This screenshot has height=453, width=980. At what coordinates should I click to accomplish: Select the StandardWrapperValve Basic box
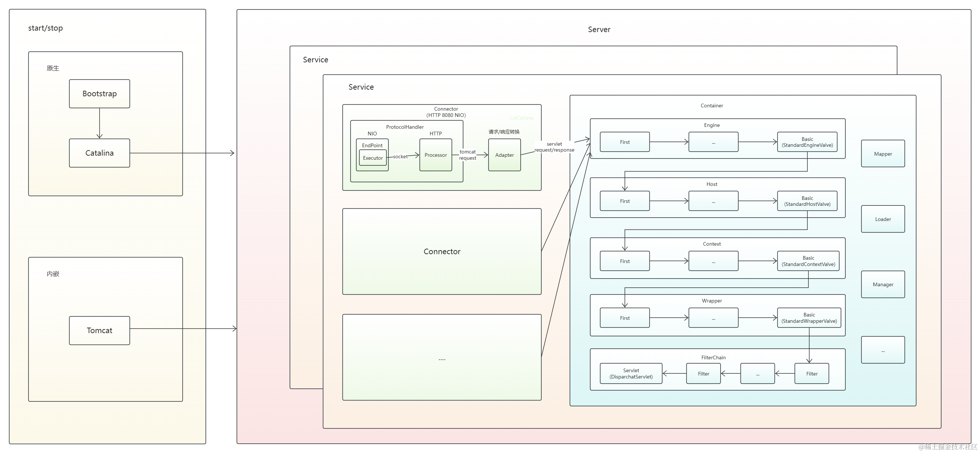click(x=809, y=318)
